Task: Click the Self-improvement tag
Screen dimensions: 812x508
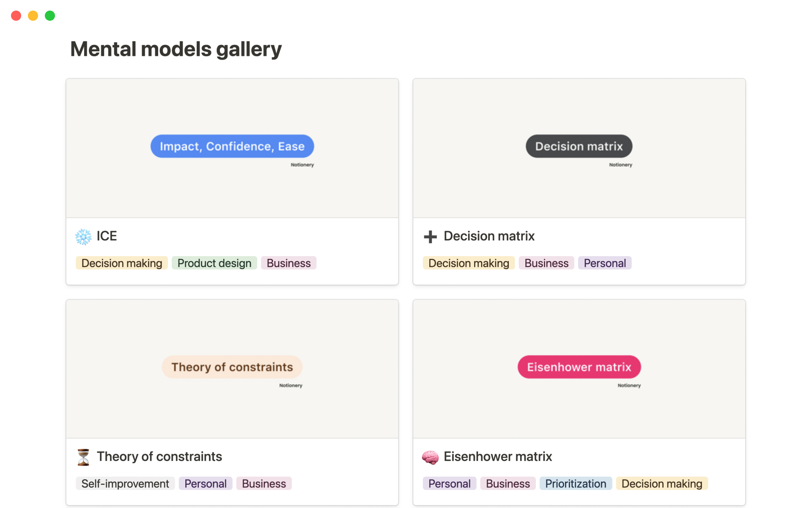Action: pos(125,484)
